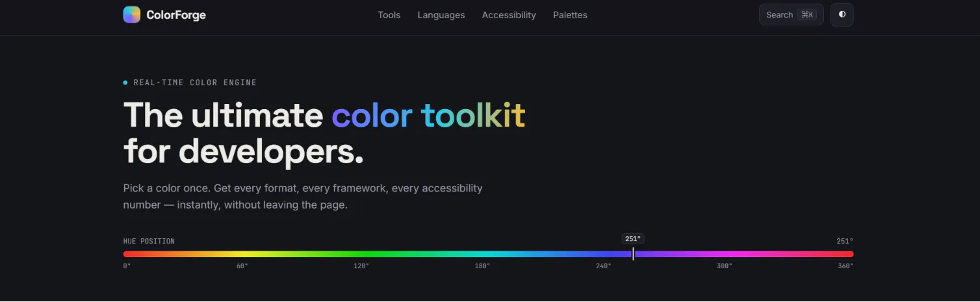
Task: Open the Tools nav item
Action: coord(389,15)
